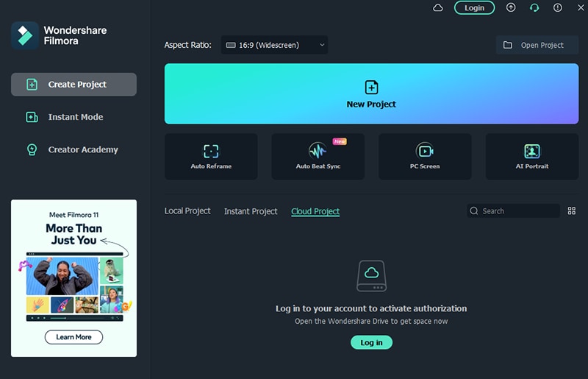Switch to the Local Project tab
The image size is (588, 379).
[187, 211]
